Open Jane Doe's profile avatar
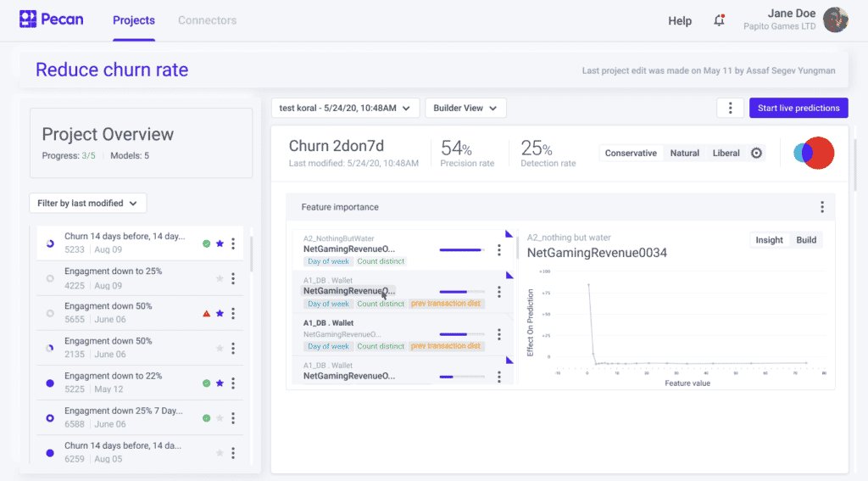Viewport: 868px width, 481px height. click(835, 20)
